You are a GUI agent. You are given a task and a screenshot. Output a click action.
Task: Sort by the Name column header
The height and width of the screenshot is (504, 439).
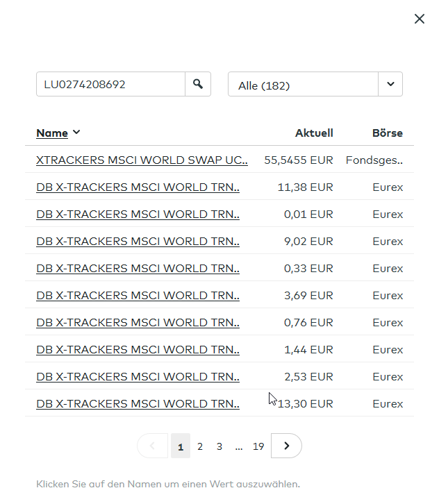(x=52, y=133)
